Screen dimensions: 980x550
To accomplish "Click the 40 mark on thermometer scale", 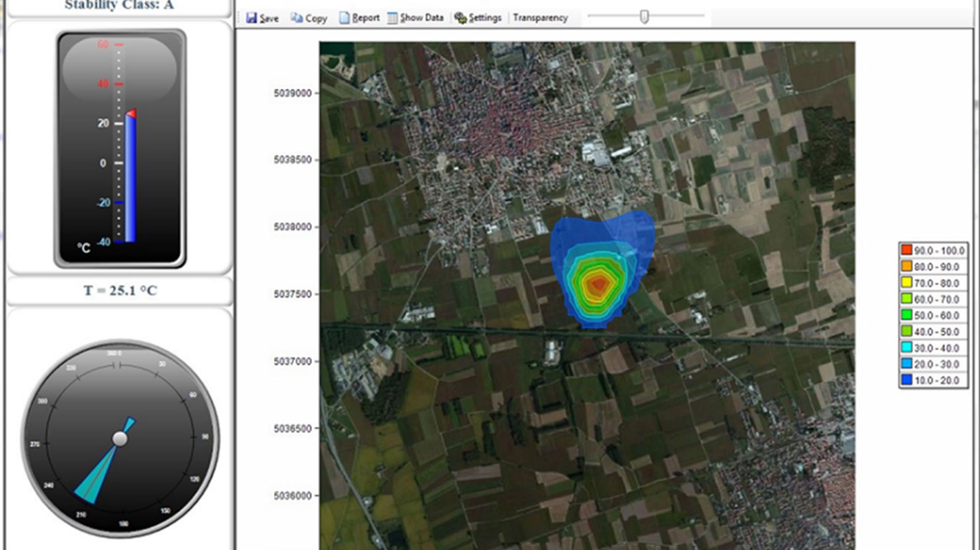I will coord(103,83).
